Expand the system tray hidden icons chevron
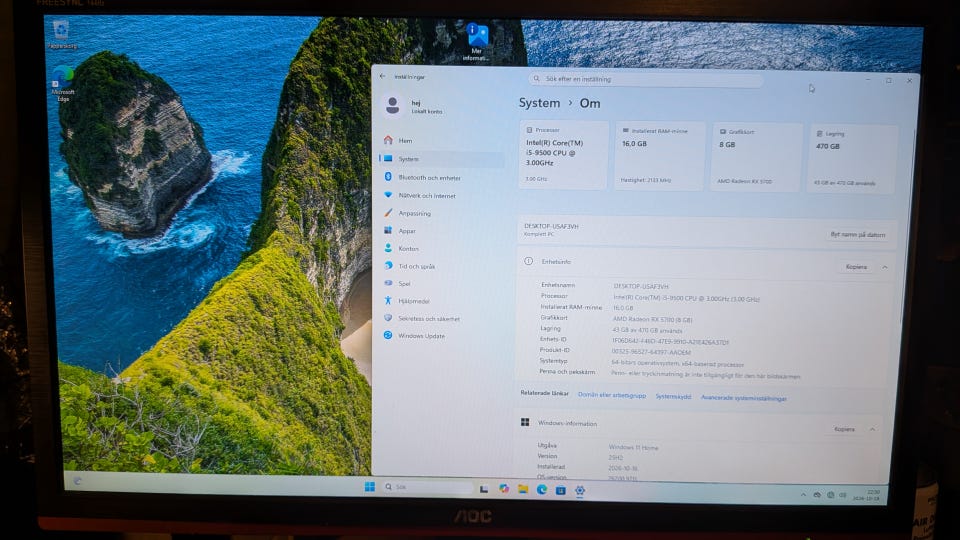Screen dimensions: 960x540 coord(803,494)
